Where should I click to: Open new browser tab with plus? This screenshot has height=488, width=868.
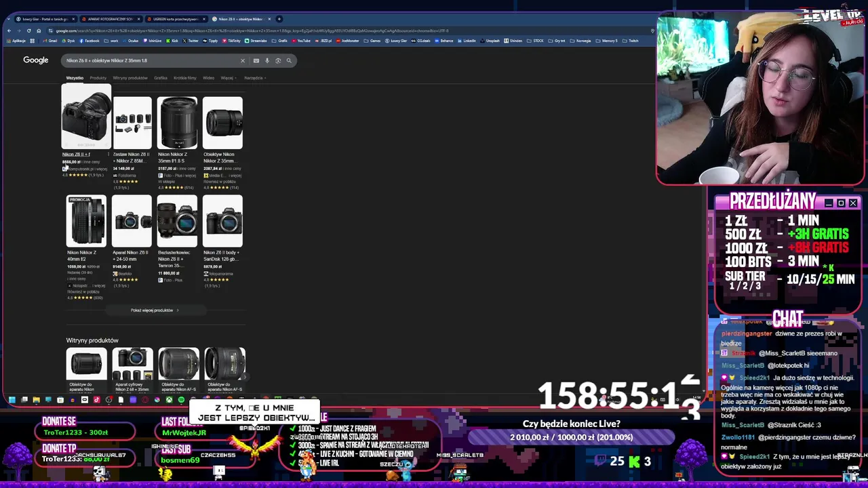click(x=279, y=19)
